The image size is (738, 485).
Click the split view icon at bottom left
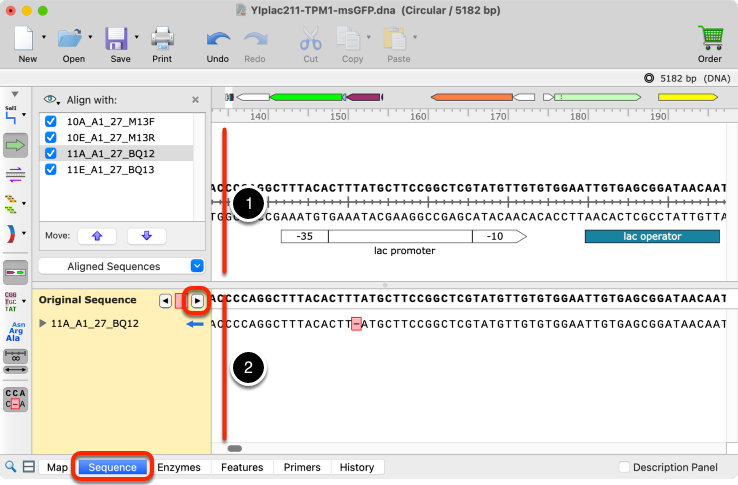point(29,467)
